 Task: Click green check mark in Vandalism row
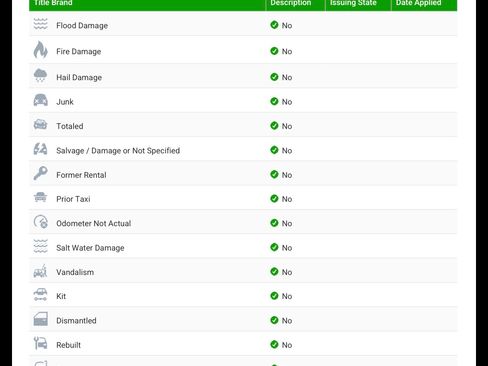click(274, 272)
